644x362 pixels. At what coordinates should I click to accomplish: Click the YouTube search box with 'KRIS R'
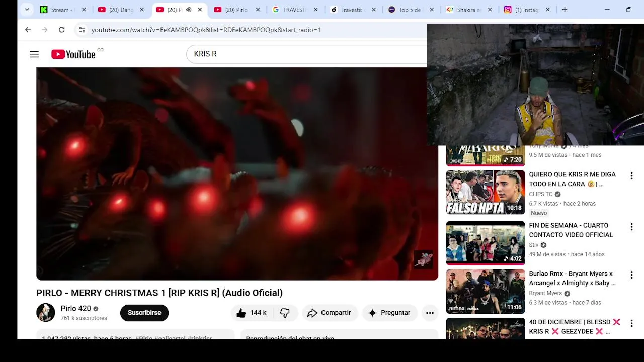click(x=307, y=54)
